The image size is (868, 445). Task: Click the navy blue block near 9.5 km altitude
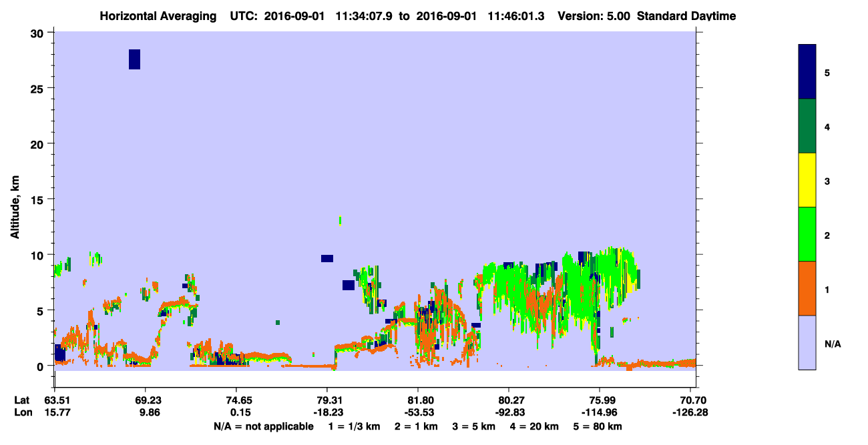pyautogui.click(x=327, y=258)
